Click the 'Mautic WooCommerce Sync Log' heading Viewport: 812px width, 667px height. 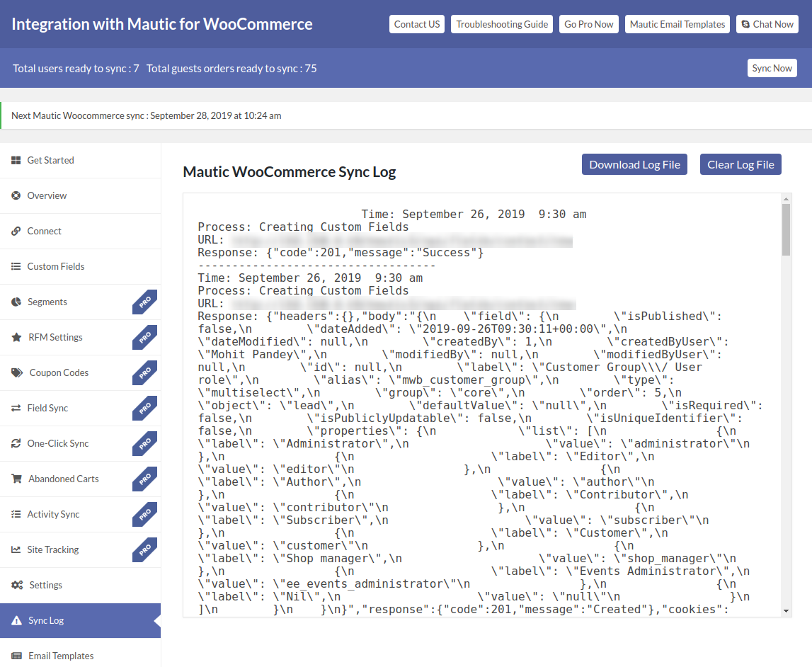point(290,172)
